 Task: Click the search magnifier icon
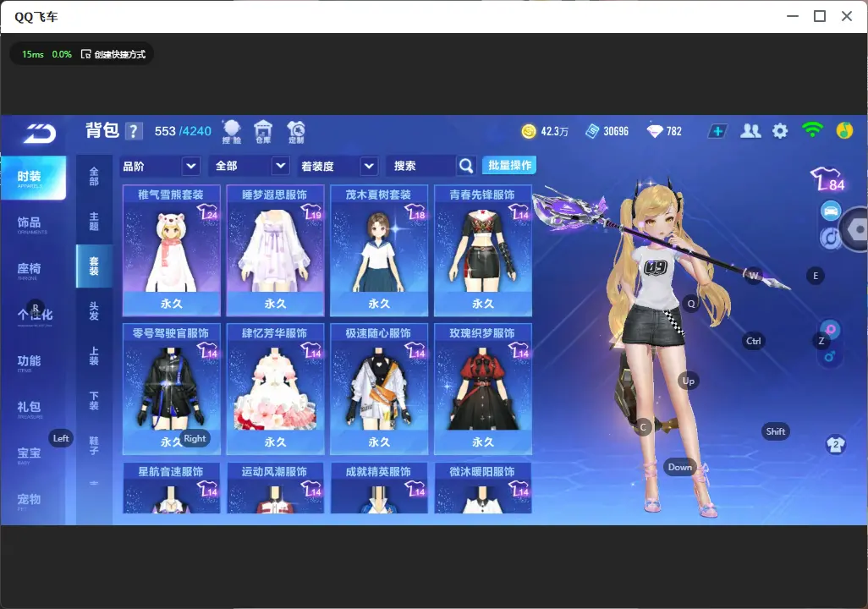[x=466, y=166]
